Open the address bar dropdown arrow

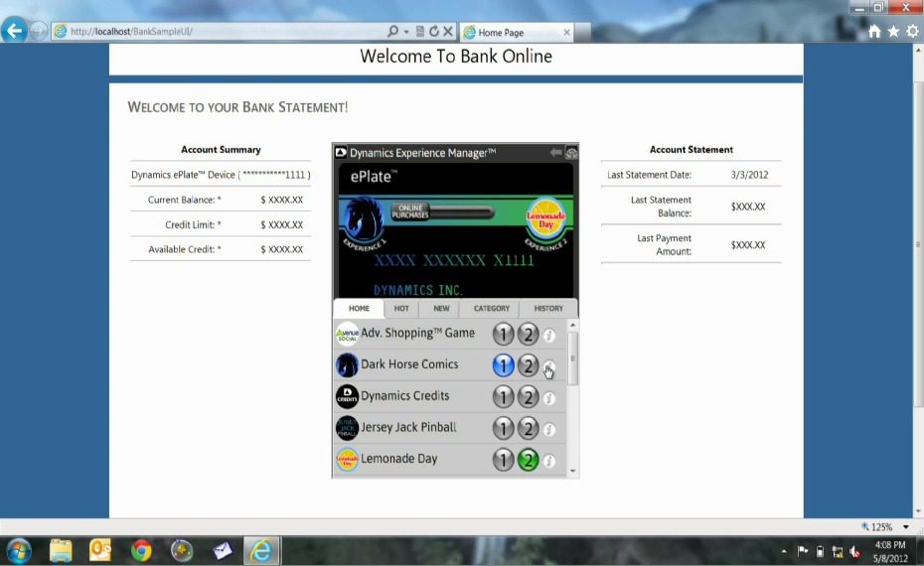tap(406, 32)
